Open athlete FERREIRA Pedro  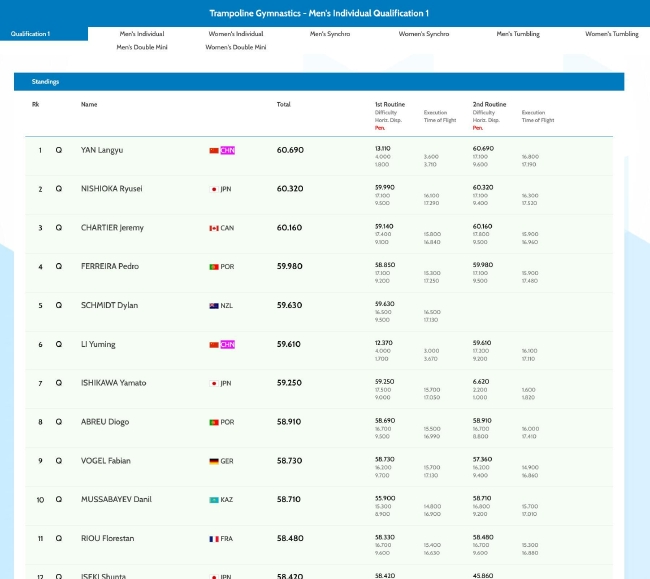tap(110, 266)
